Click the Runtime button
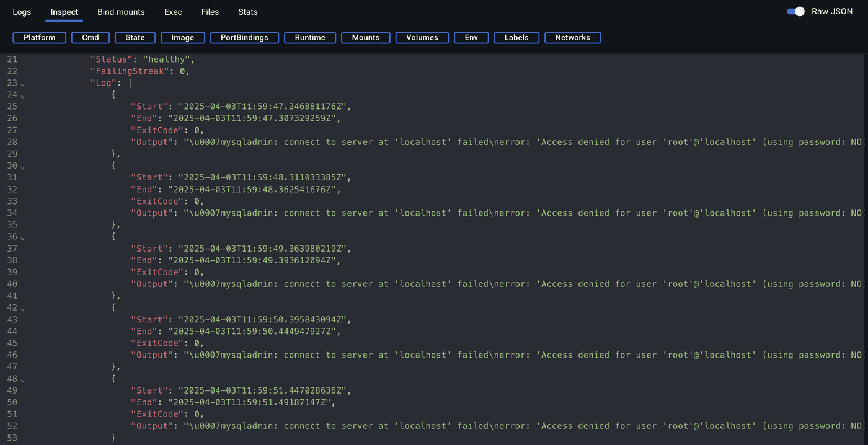 click(x=310, y=38)
